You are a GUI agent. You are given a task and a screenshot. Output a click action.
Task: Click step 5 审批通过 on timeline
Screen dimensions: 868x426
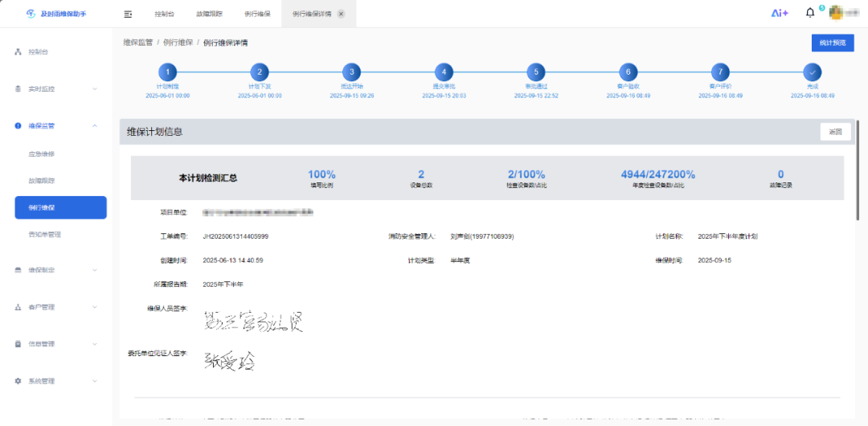(536, 72)
